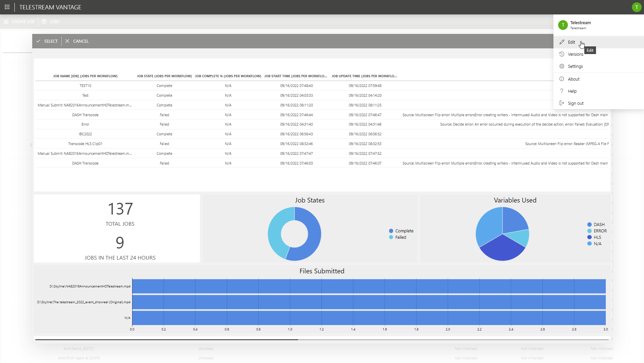Open Settings from the user menu
The image size is (644, 363).
598,66
